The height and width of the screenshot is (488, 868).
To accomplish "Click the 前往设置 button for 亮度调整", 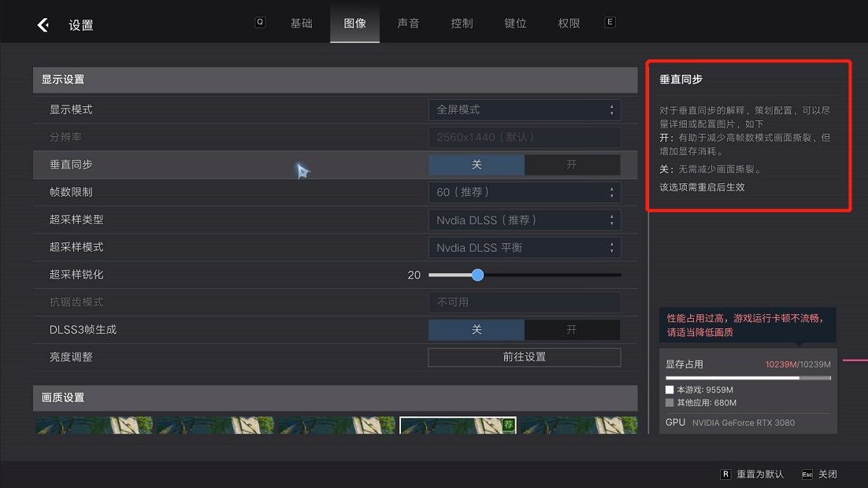I will (x=525, y=357).
